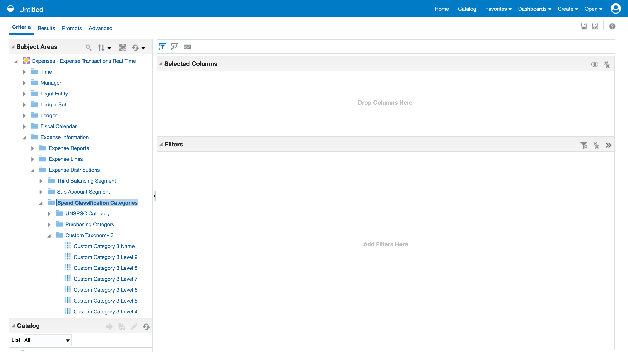This screenshot has width=628, height=364.
Task: Toggle the selection steps pane button
Action: [x=175, y=47]
